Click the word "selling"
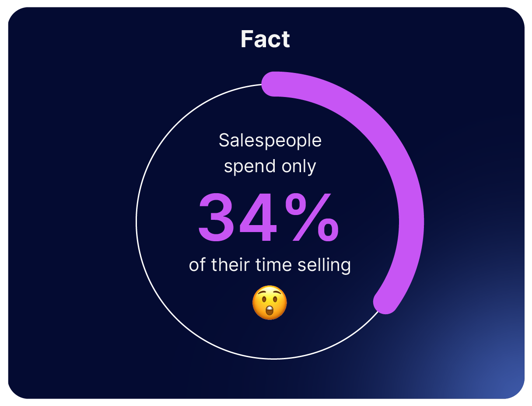The width and height of the screenshot is (532, 406). click(324, 266)
